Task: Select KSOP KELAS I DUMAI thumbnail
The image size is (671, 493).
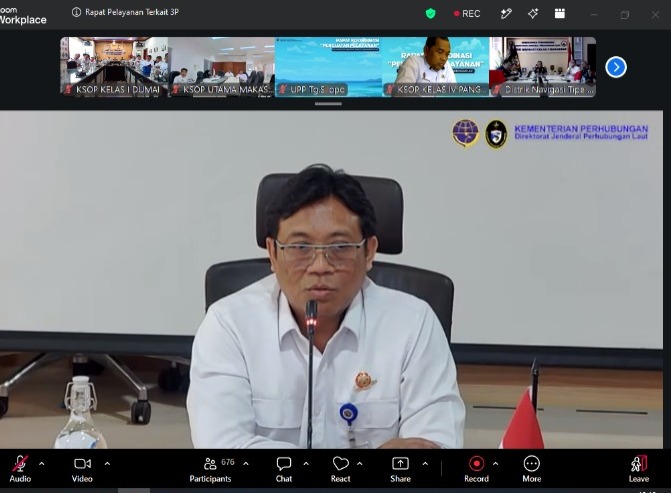Action: [114, 67]
